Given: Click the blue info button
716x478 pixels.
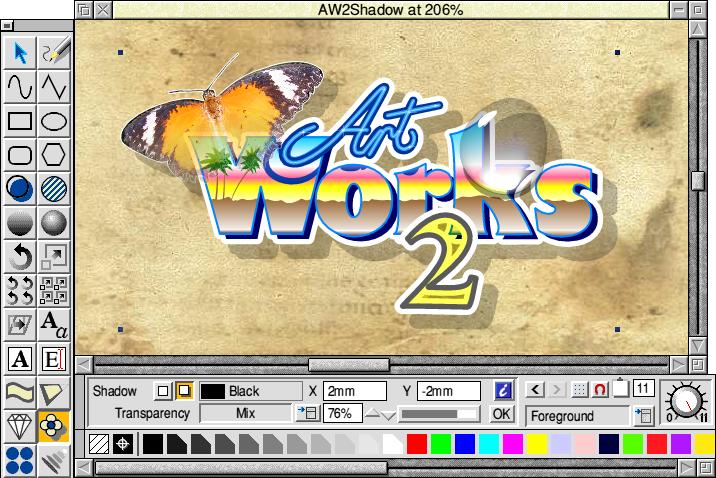Looking at the screenshot, I should [x=503, y=390].
